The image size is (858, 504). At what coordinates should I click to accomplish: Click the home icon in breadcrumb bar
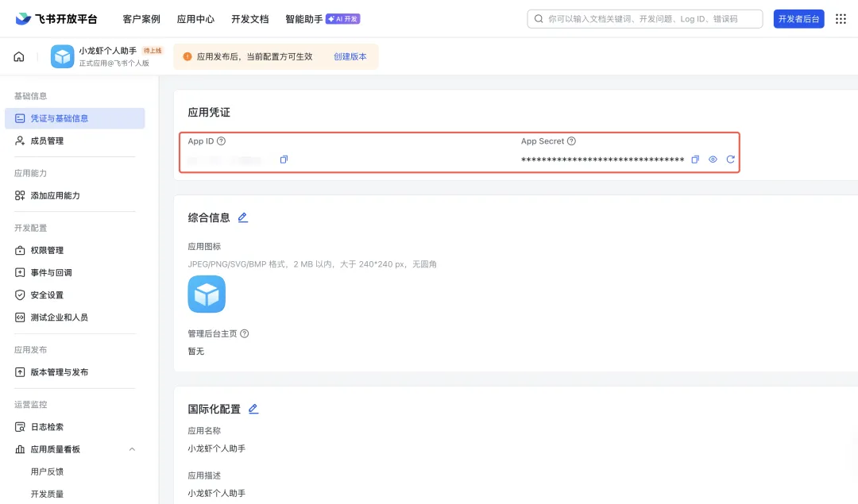pyautogui.click(x=19, y=57)
